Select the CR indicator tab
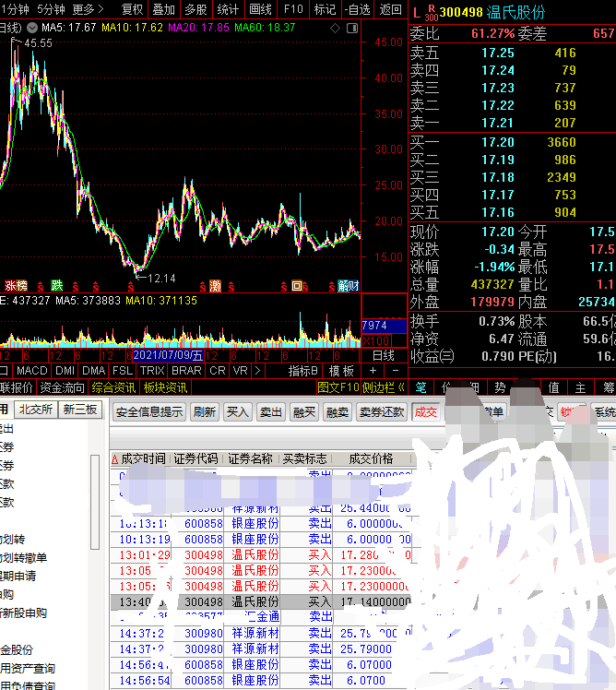The image size is (616, 690). coord(218,371)
